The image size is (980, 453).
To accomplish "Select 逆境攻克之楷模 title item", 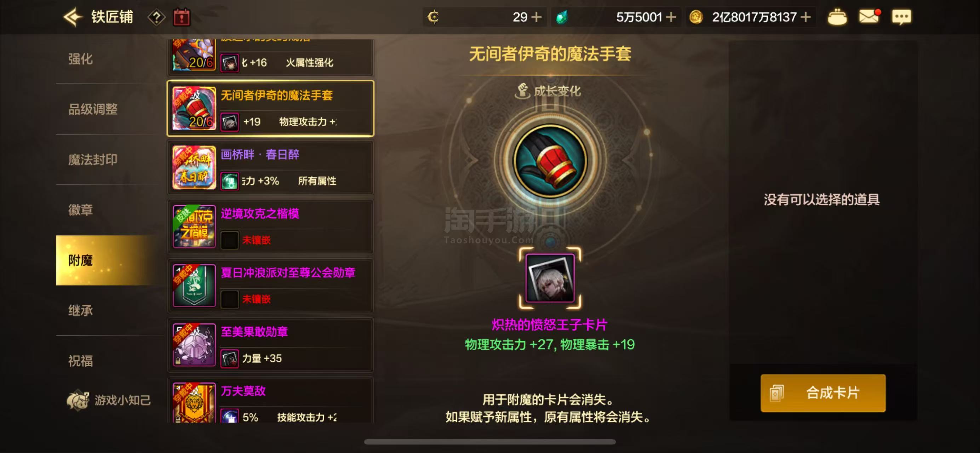I will pos(270,227).
